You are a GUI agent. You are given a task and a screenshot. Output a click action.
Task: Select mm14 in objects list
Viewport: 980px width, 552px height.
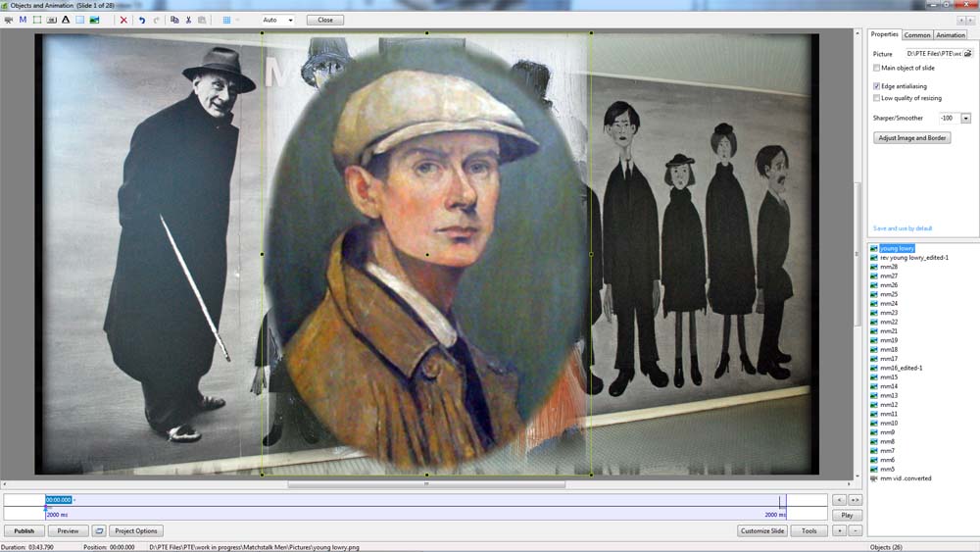click(888, 386)
